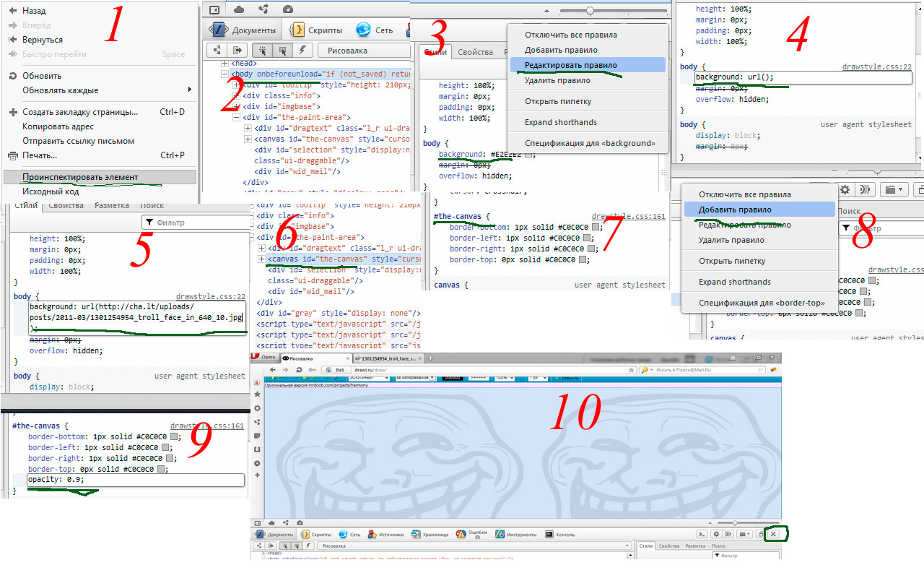Toggle click-to-select element button beside Рисовалка
The image size is (924, 578).
coord(261,51)
